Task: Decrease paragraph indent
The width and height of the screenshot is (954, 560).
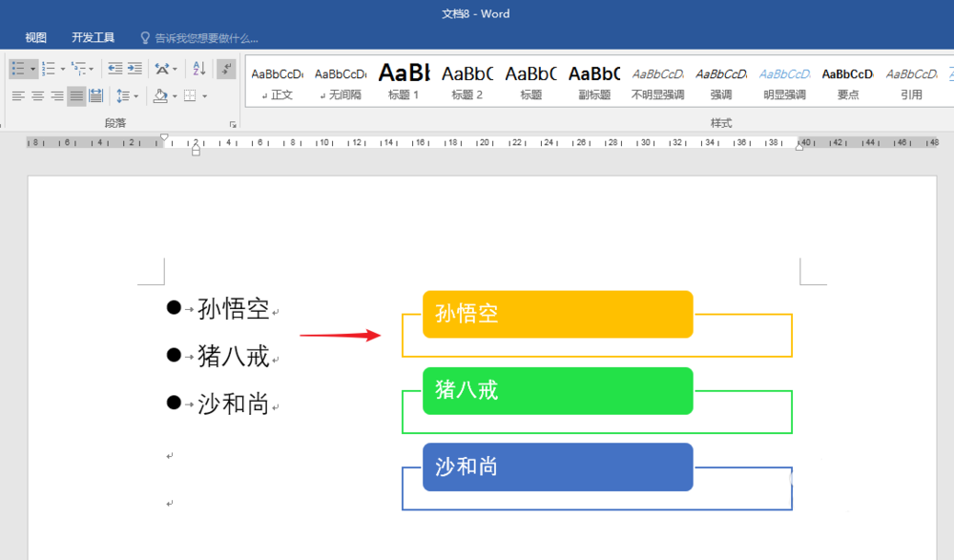Action: pos(115,68)
